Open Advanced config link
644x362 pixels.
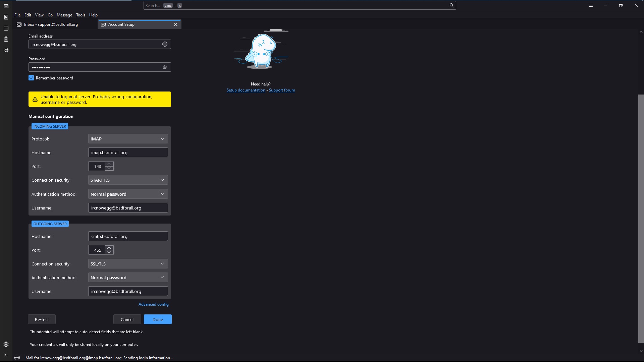pos(153,304)
